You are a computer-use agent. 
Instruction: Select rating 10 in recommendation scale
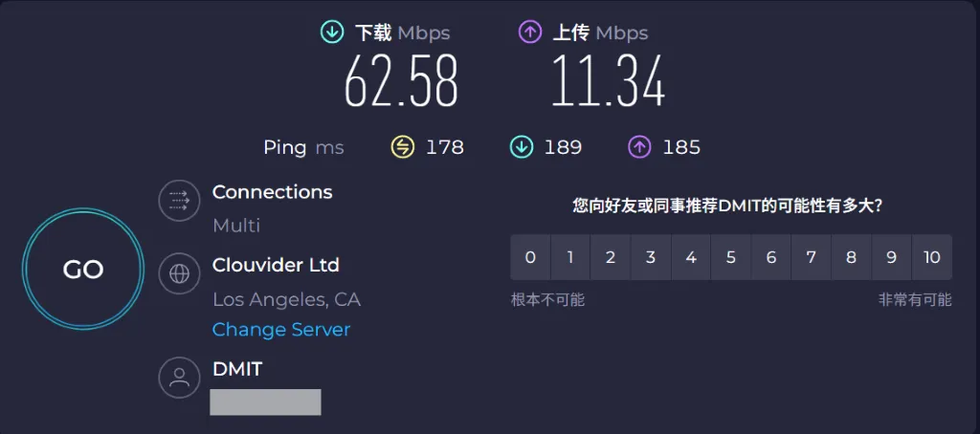click(x=932, y=257)
